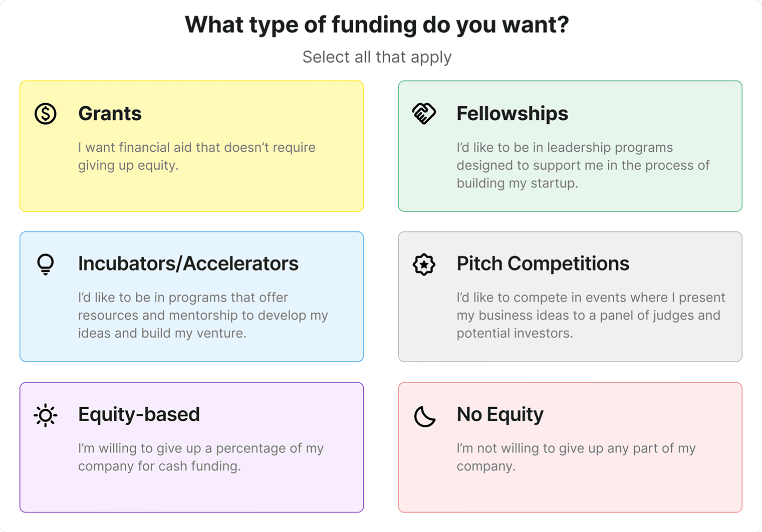Click the Fellowships heading
The image size is (762, 532).
pyautogui.click(x=512, y=114)
